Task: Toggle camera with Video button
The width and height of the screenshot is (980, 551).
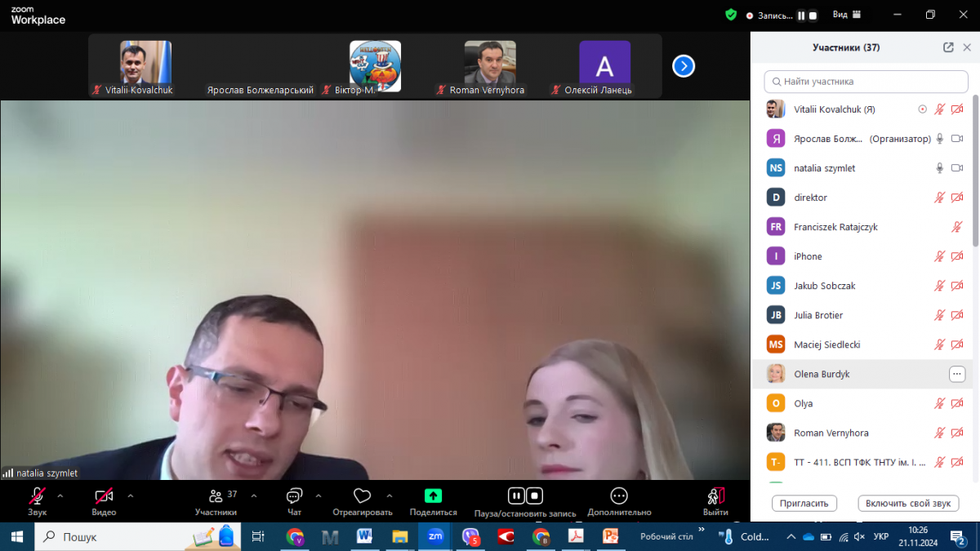Action: pyautogui.click(x=104, y=495)
